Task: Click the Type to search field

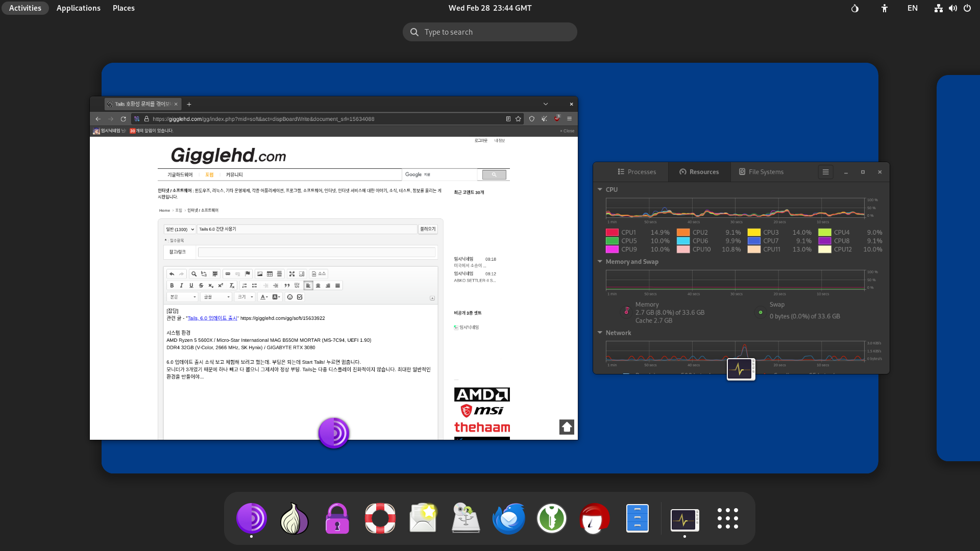Action: 490,32
